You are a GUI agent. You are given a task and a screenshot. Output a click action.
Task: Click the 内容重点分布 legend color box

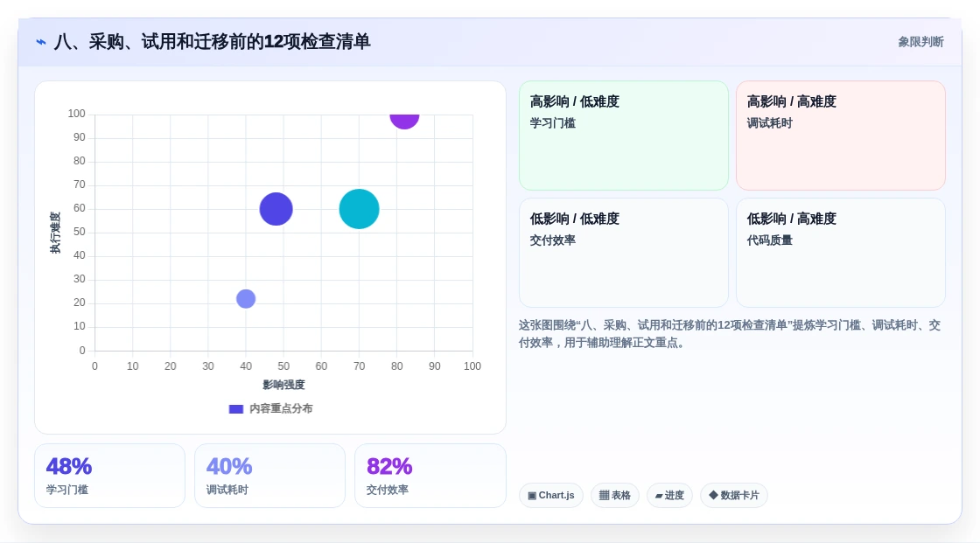236,409
